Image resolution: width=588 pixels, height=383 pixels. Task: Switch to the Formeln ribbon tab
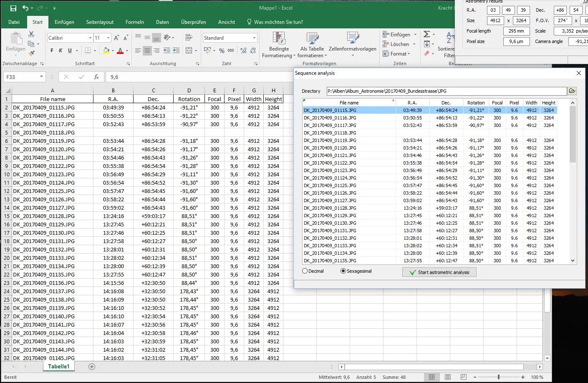coord(134,22)
